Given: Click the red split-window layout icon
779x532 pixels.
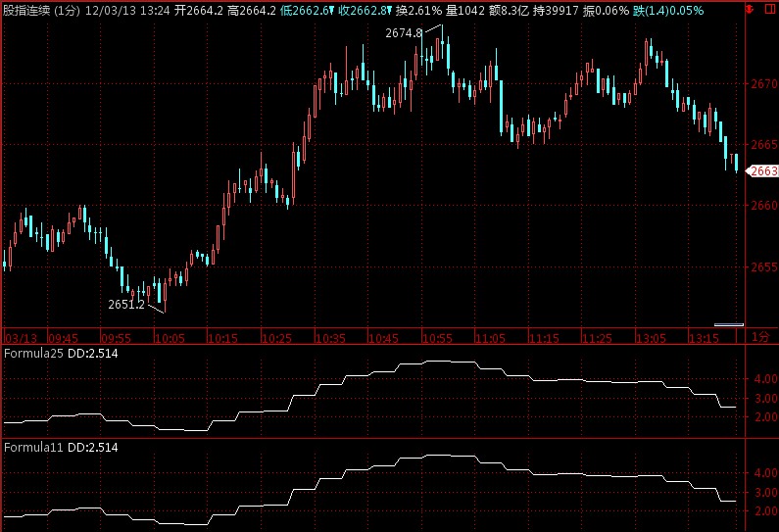Looking at the screenshot, I should [769, 9].
